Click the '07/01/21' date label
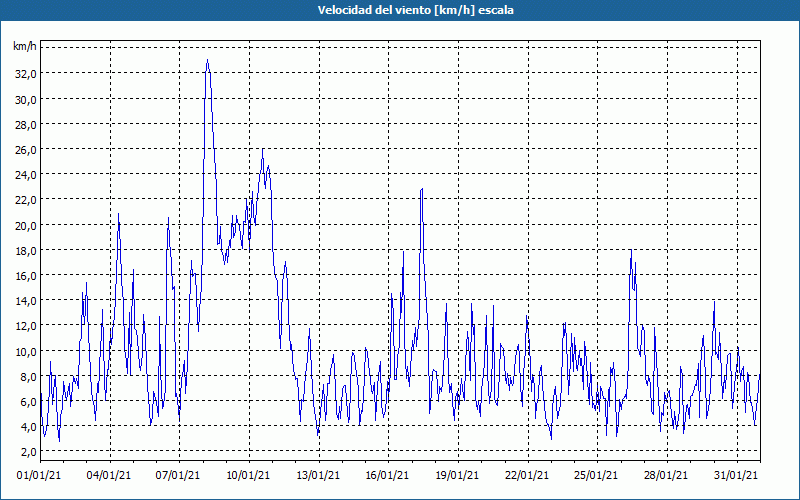The image size is (800, 500). 178,476
